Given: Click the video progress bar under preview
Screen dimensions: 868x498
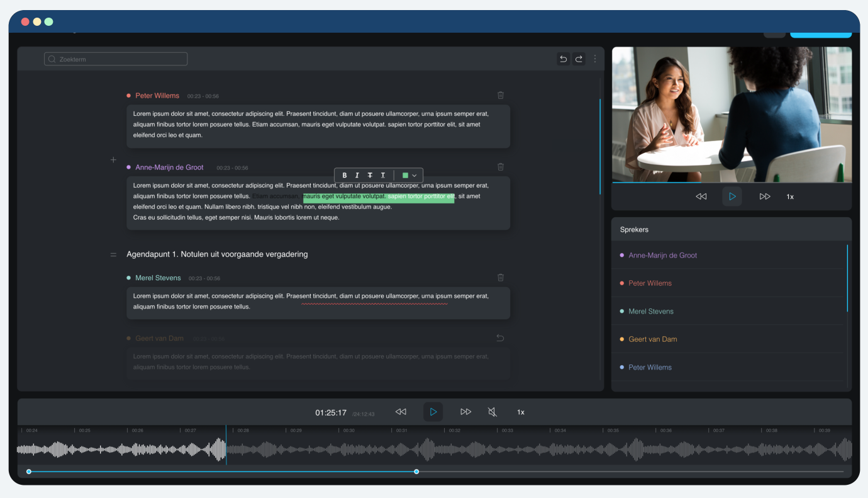Looking at the screenshot, I should click(732, 183).
